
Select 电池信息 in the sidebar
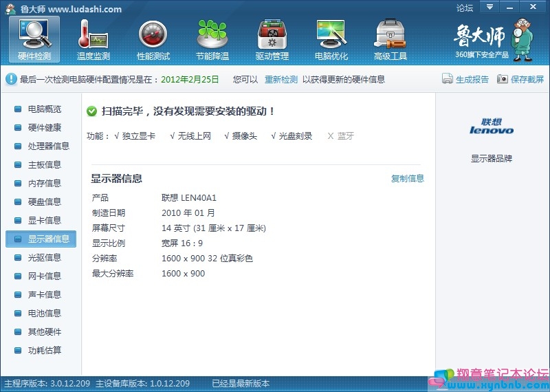tap(44, 314)
